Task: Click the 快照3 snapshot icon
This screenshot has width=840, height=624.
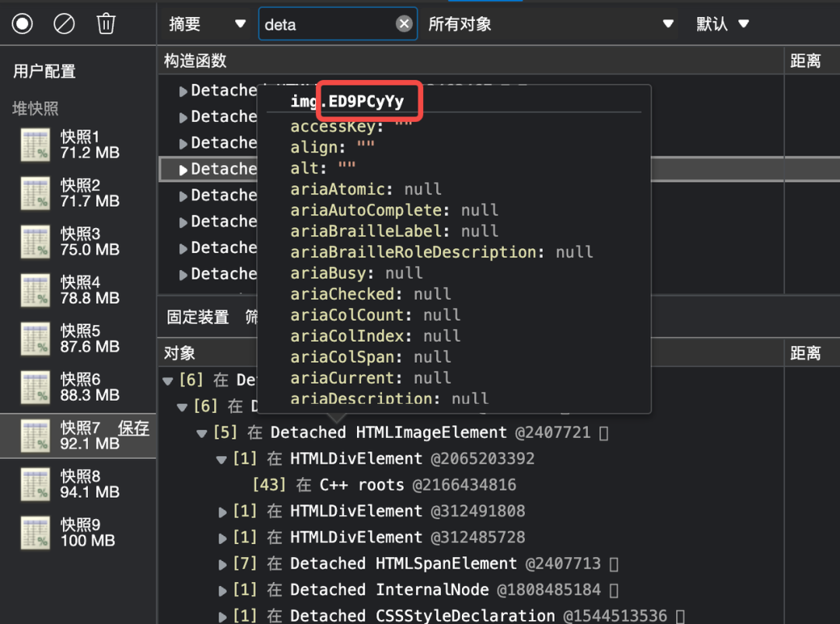Action: (x=35, y=242)
